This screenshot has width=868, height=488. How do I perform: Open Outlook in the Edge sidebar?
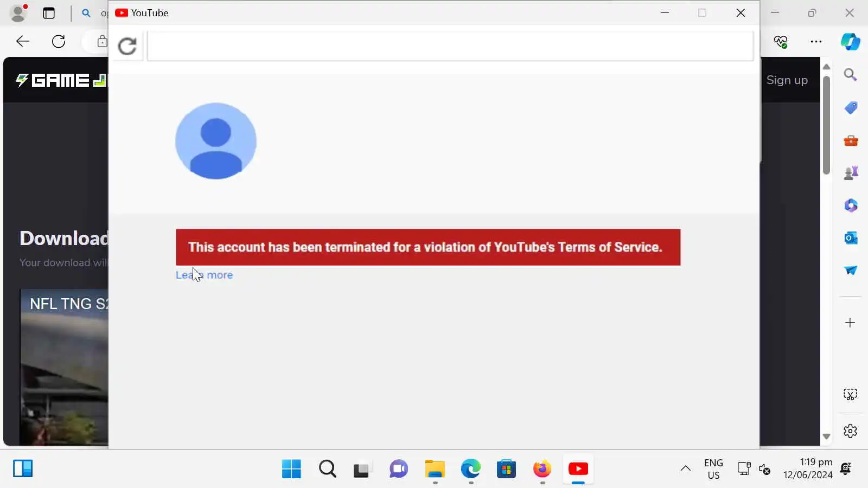pyautogui.click(x=850, y=237)
